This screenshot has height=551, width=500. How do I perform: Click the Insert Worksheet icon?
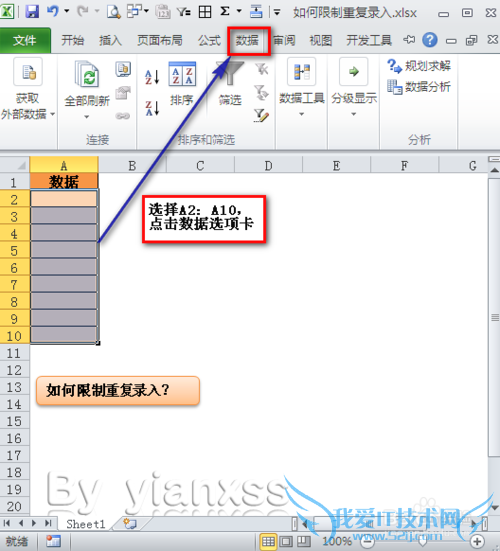tap(130, 524)
